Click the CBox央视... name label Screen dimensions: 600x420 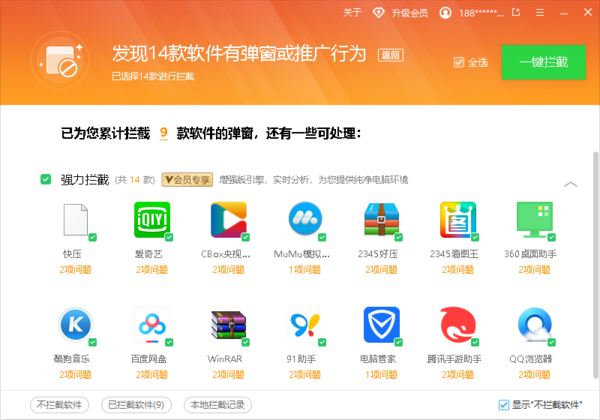pos(226,254)
